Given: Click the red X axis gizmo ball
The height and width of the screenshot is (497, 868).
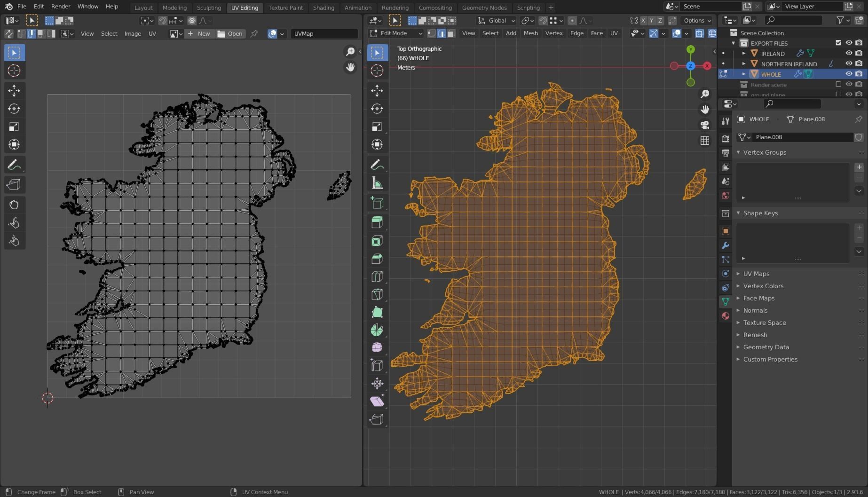Looking at the screenshot, I should pyautogui.click(x=707, y=66).
